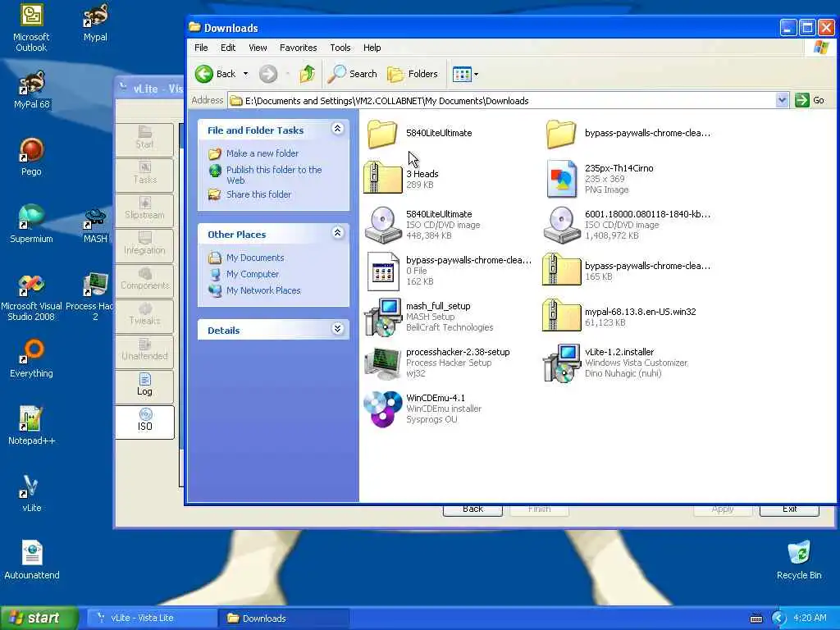Click the address bar path field

point(501,101)
